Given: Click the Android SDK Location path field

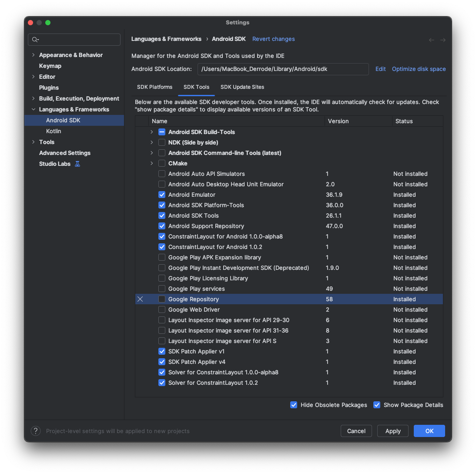Looking at the screenshot, I should (x=283, y=69).
